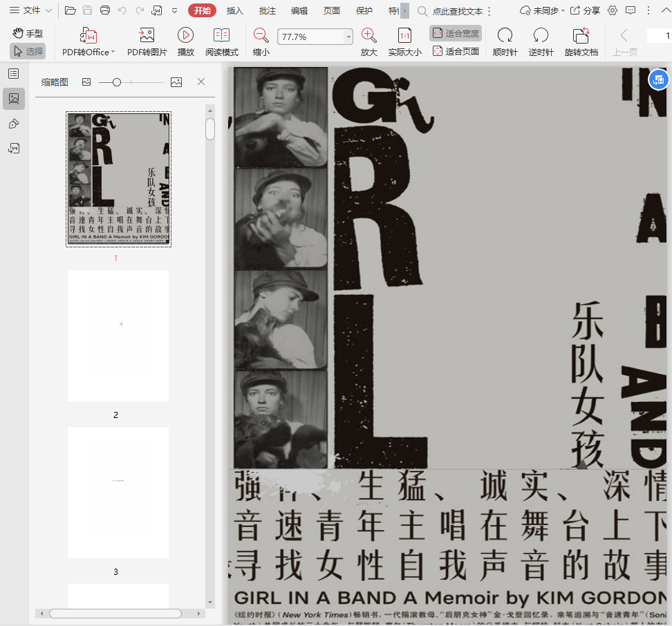Viewport: 672px width, 626px height.
Task: Switch to the 插入 tab
Action: point(235,10)
